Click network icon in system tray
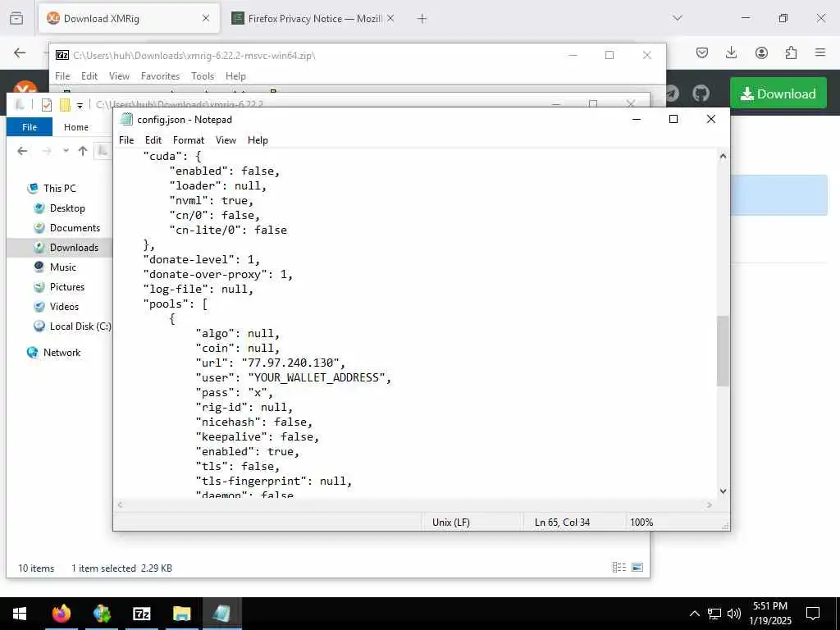Viewport: 840px width, 630px height. click(714, 614)
